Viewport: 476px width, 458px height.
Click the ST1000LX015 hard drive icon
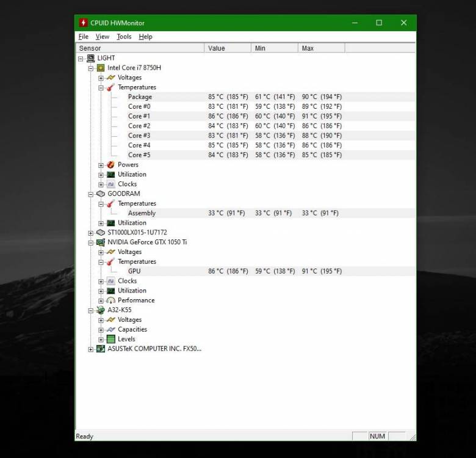point(101,232)
